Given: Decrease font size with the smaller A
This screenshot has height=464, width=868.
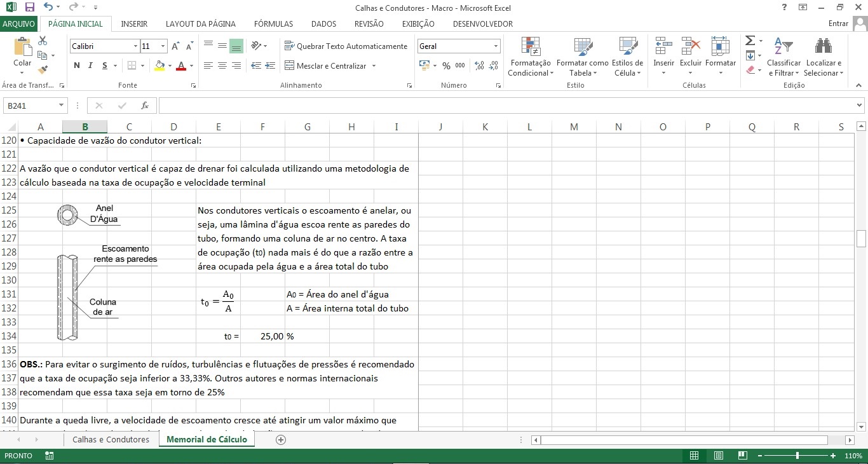Looking at the screenshot, I should click(x=189, y=46).
